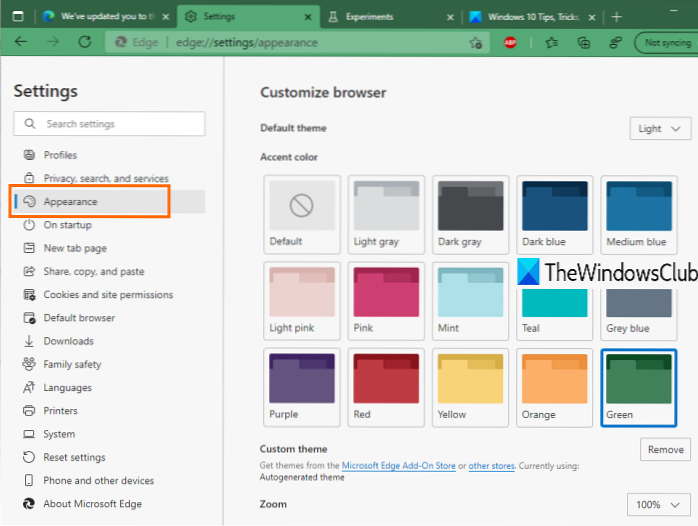Image resolution: width=698 pixels, height=526 pixels.
Task: Click the Not syncing profile button
Action: [x=665, y=43]
